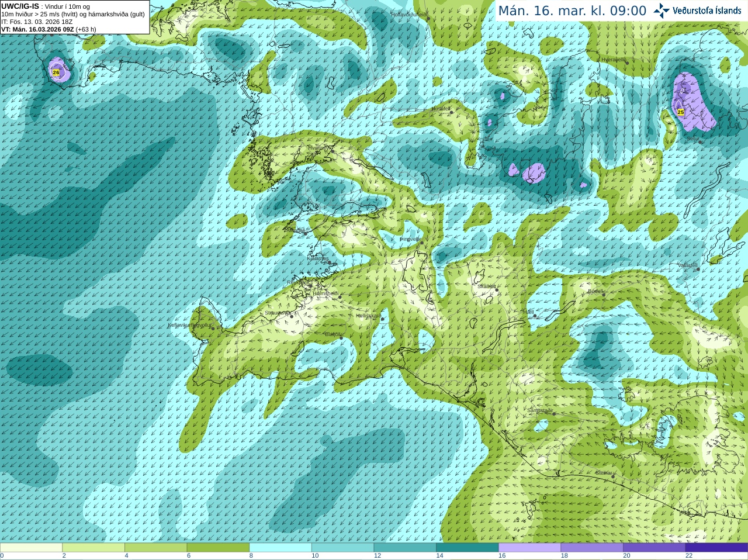Viewport: 748px width, 560px height.
Task: Select the 16–18 m/s lavender legend swatch
Action: tap(530, 548)
